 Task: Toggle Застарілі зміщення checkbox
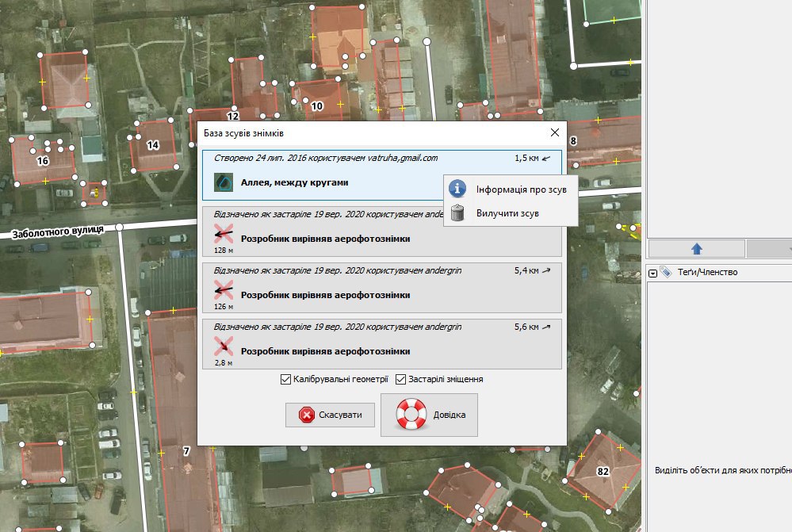[400, 379]
